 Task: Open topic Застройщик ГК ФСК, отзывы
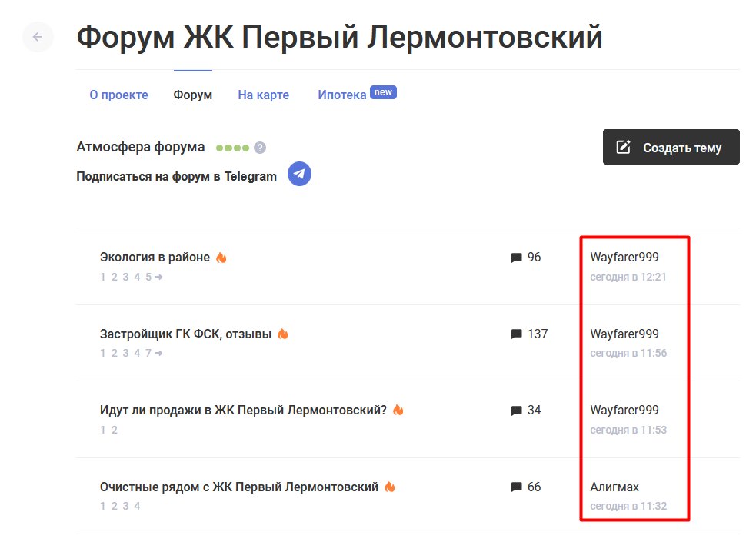(x=185, y=334)
